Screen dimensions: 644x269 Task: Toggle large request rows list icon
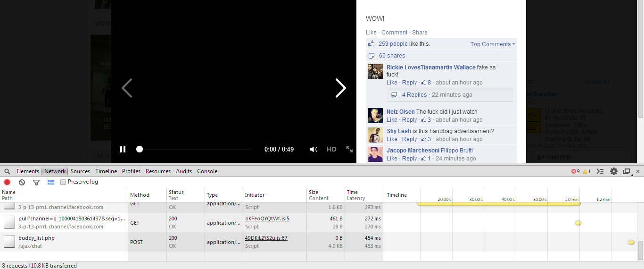[x=51, y=182]
